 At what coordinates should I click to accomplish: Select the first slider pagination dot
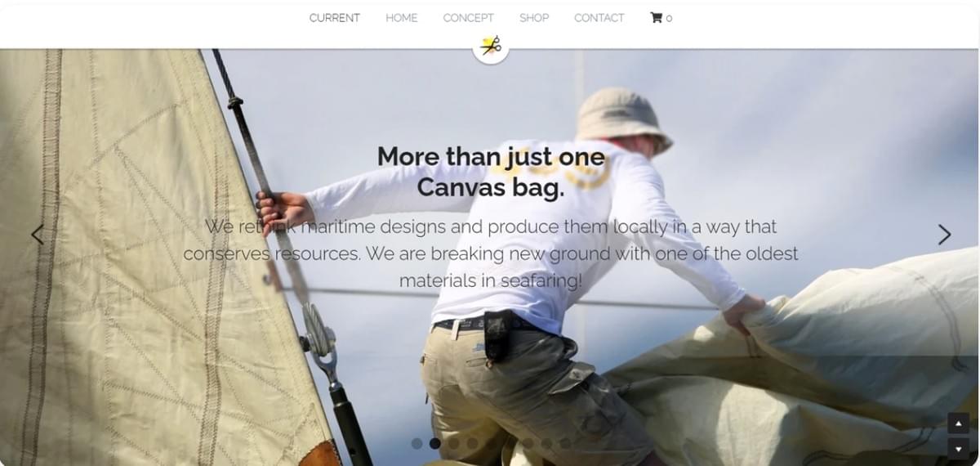point(416,443)
